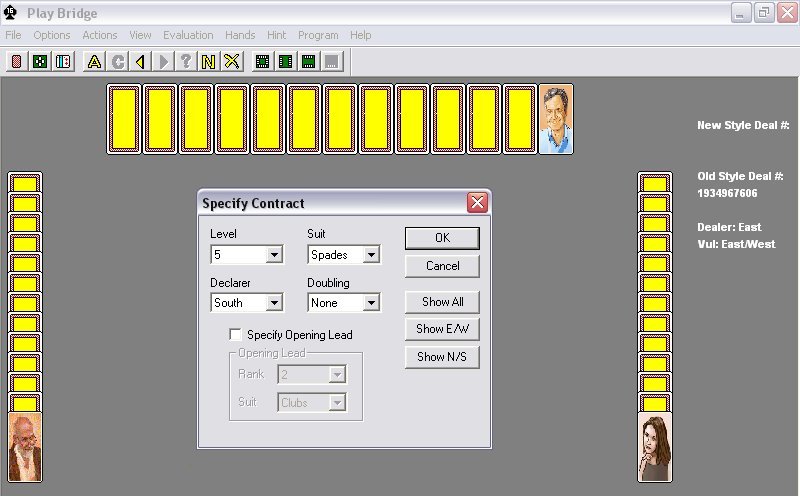800x496 pixels.
Task: Open the Level dropdown
Action: (274, 256)
